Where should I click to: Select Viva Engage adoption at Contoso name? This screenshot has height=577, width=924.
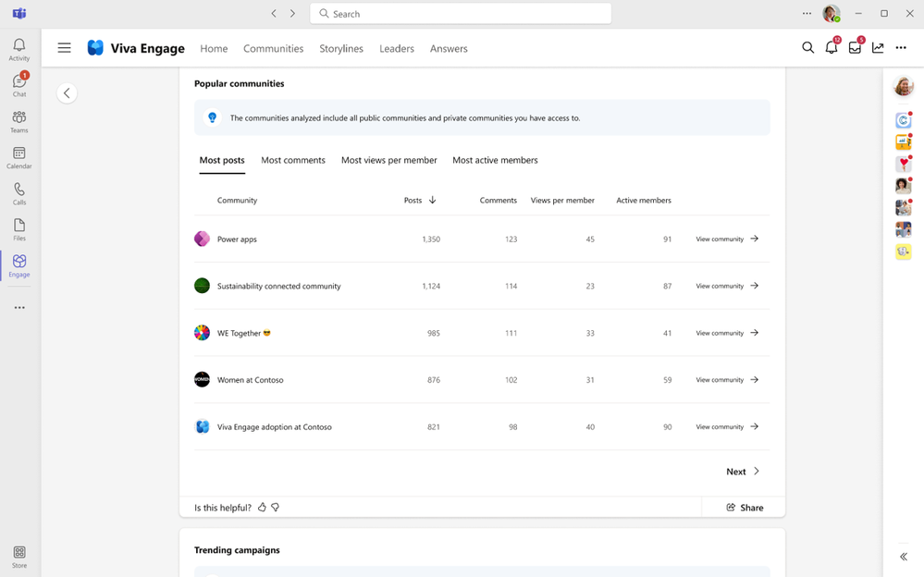click(274, 426)
